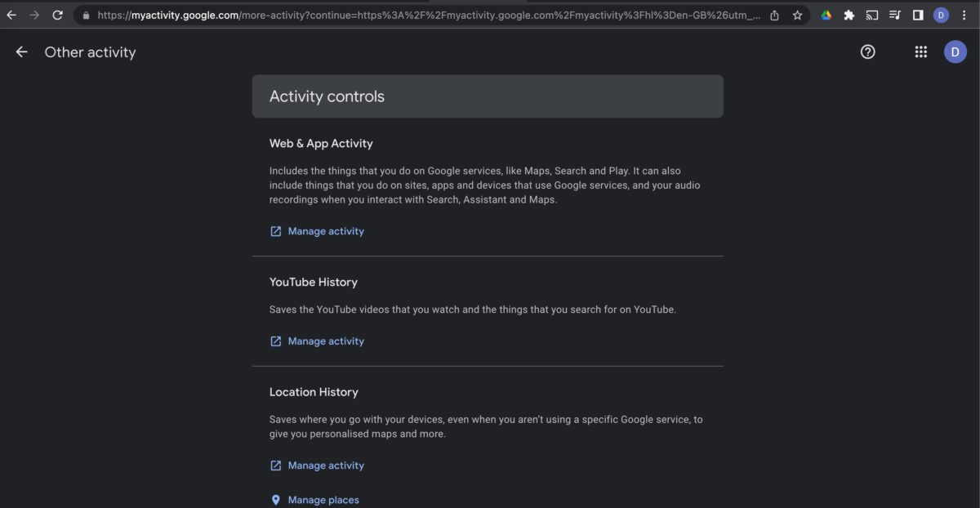The width and height of the screenshot is (980, 508).
Task: Reload the page with the refresh icon
Action: click(58, 15)
